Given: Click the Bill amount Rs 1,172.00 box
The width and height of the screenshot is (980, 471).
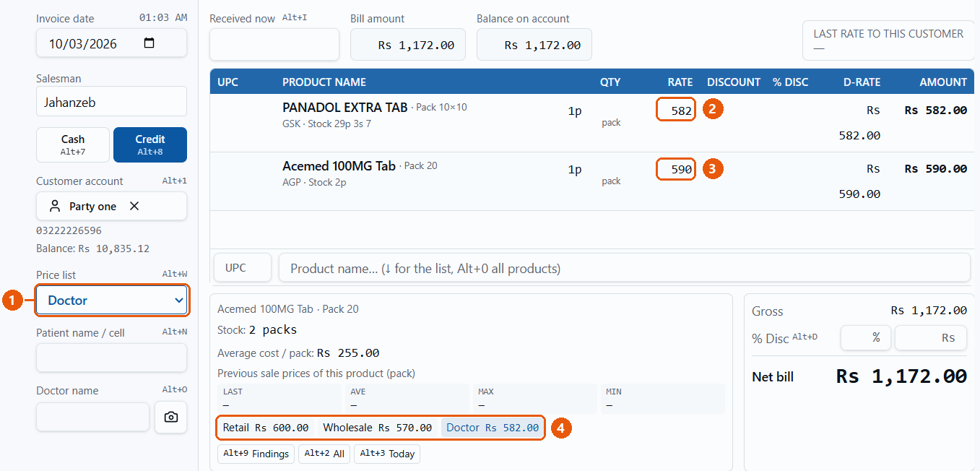Looking at the screenshot, I should [x=408, y=45].
